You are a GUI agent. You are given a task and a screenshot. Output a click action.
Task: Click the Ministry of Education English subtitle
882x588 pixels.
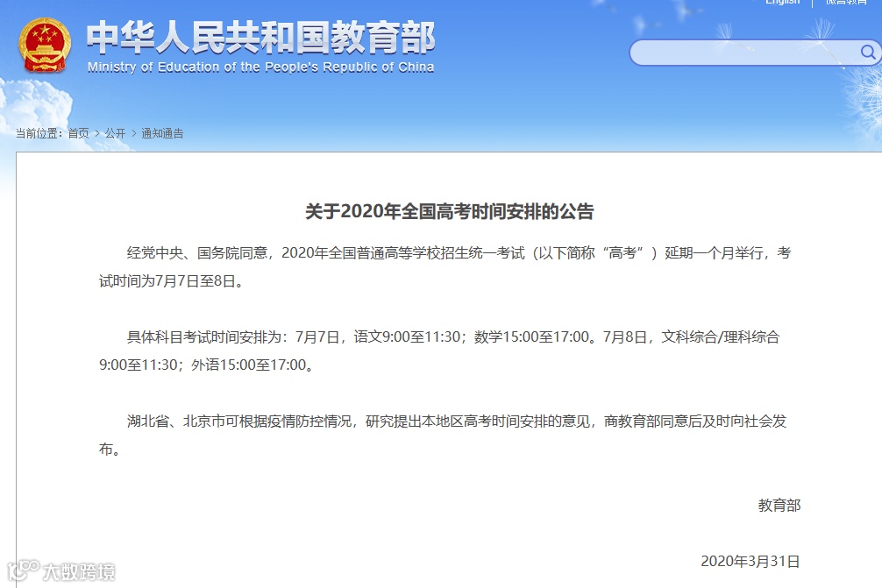[260, 67]
